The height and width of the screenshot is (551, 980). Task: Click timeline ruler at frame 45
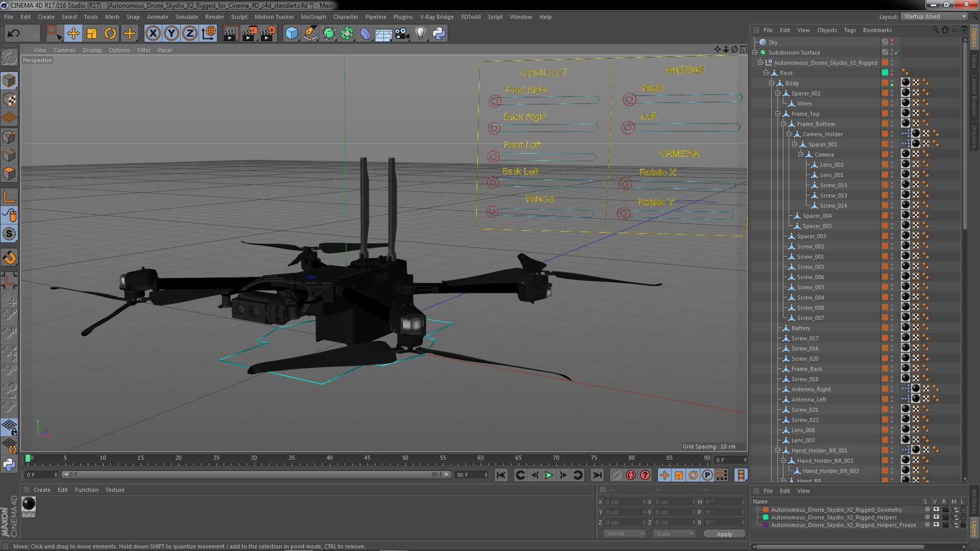click(367, 459)
